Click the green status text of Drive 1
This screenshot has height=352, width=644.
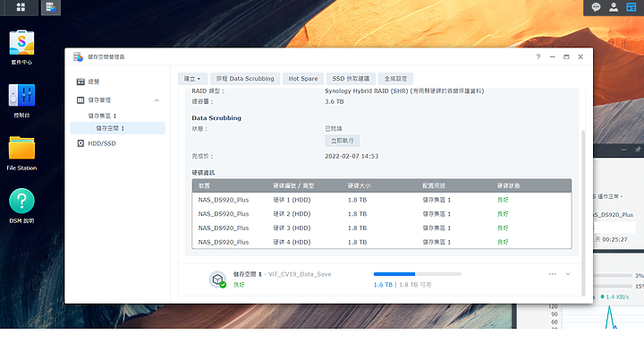(x=503, y=200)
